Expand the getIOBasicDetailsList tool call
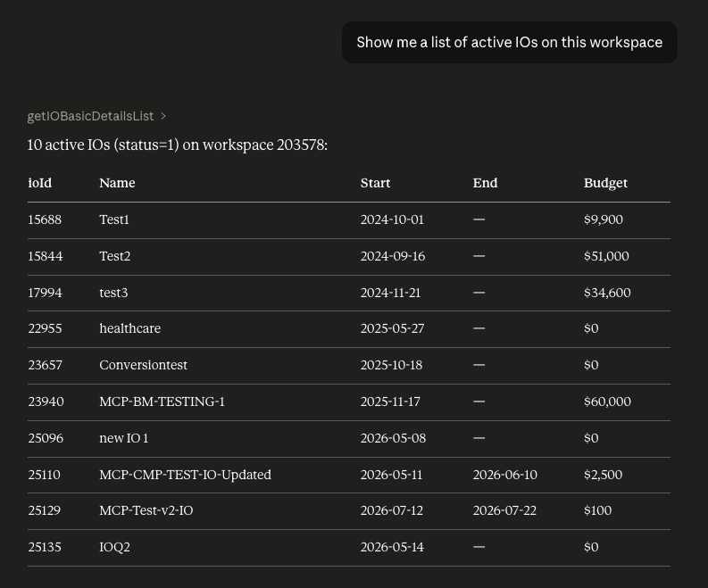708x588 pixels. coord(96,116)
